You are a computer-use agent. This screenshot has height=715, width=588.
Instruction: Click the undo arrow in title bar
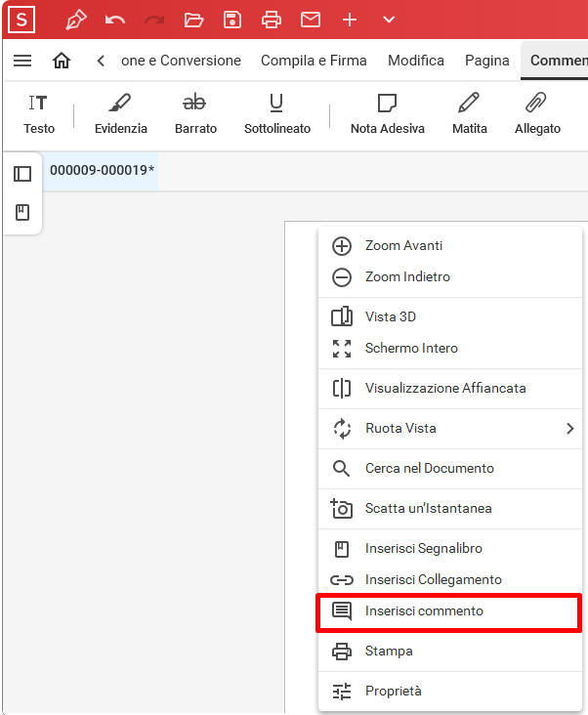(x=115, y=21)
